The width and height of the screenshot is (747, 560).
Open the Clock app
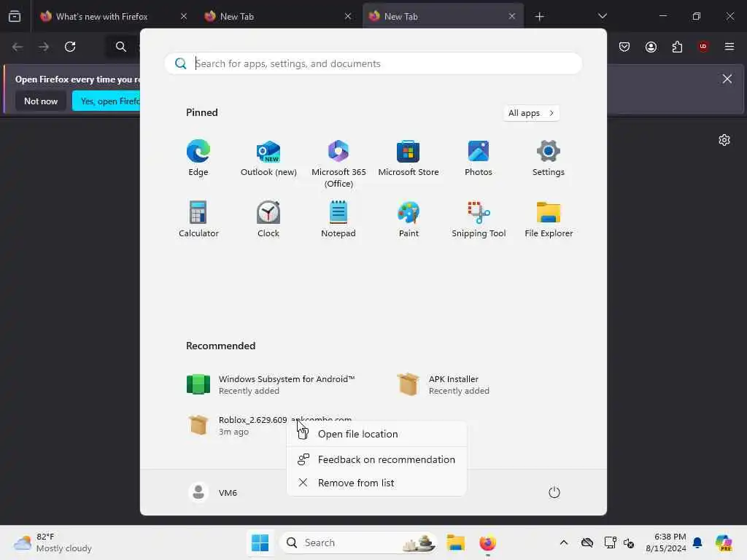268,219
